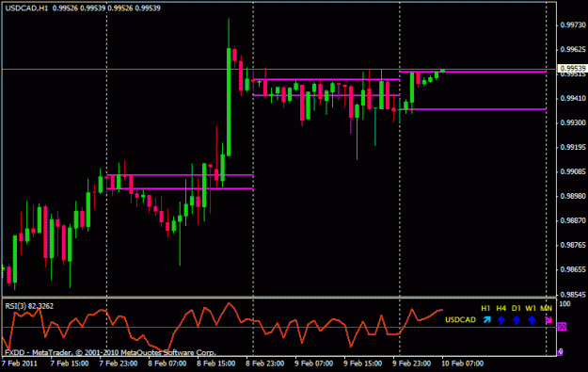This screenshot has width=588, height=372.
Task: Click the 7 Feb 2011 date label
Action: click(20, 364)
